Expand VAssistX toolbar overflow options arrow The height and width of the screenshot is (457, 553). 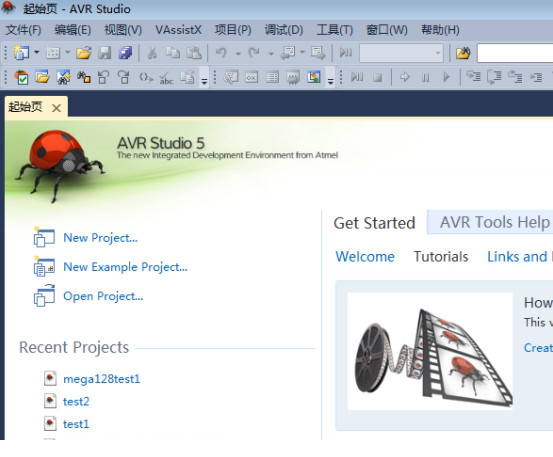(x=204, y=81)
